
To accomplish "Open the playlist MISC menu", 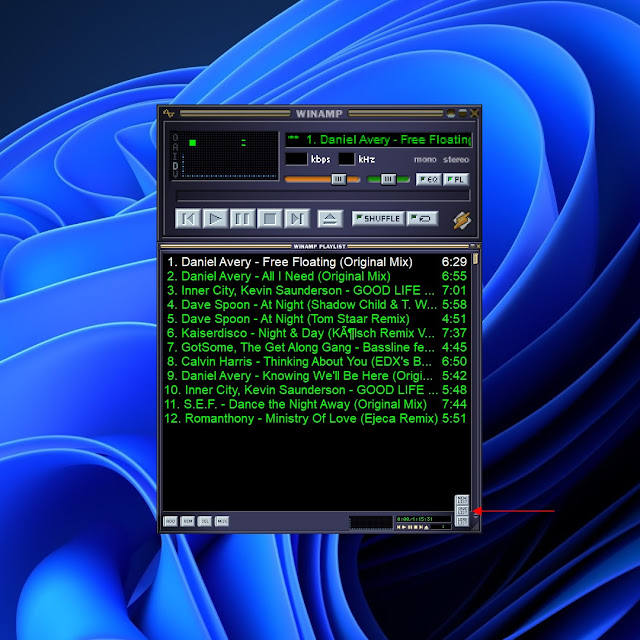I will tap(222, 521).
